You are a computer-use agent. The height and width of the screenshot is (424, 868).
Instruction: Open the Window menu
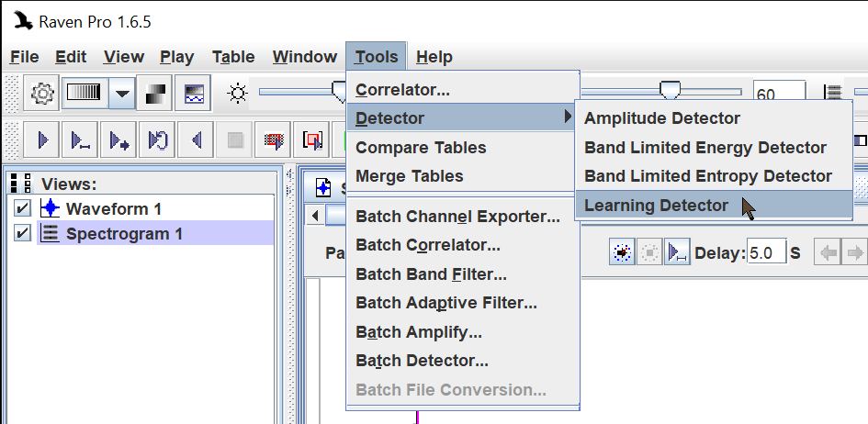click(304, 56)
